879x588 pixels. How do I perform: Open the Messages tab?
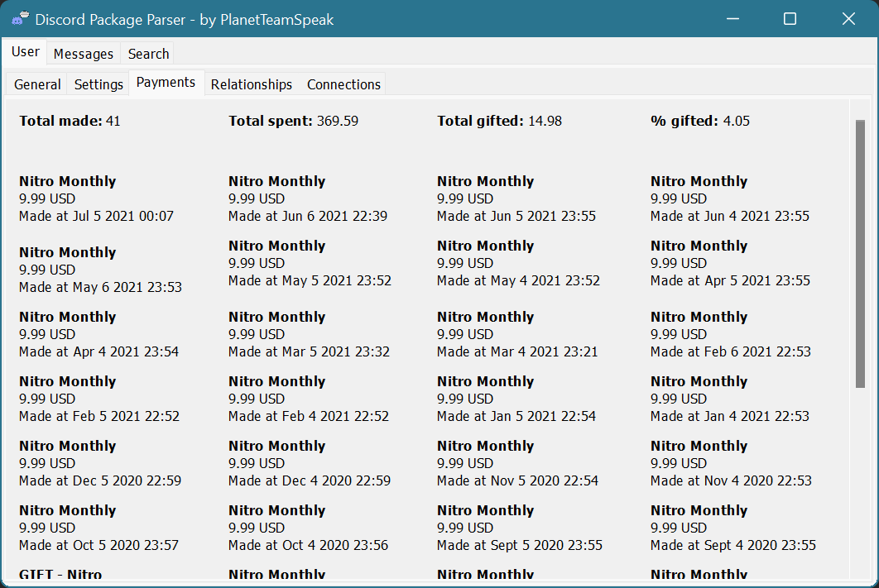click(84, 54)
